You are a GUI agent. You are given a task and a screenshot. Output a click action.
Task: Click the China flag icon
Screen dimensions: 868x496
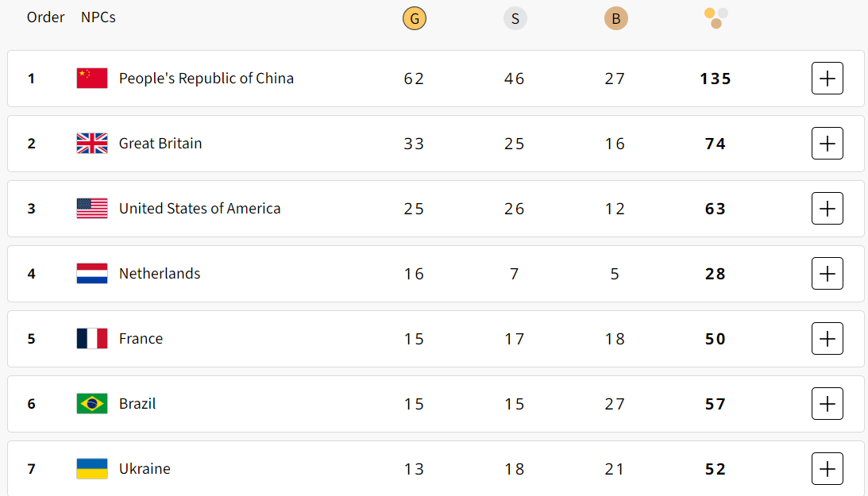point(92,79)
